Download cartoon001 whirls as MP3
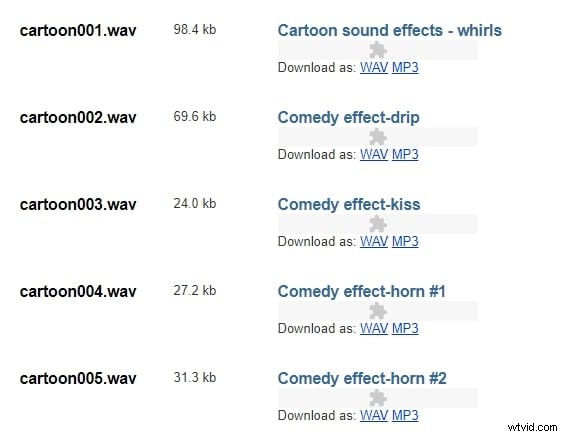Viewport: 577px width, 437px height. [x=405, y=67]
